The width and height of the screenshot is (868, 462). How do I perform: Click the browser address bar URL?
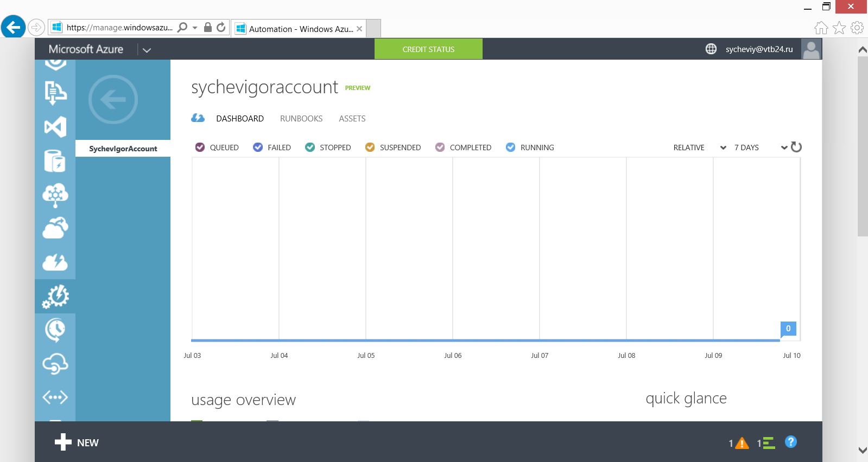tap(119, 28)
